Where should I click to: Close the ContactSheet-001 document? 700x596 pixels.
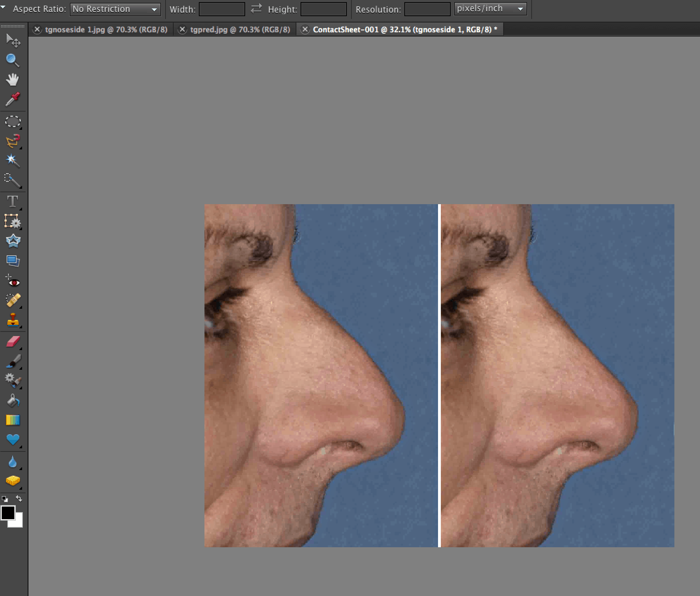click(305, 29)
